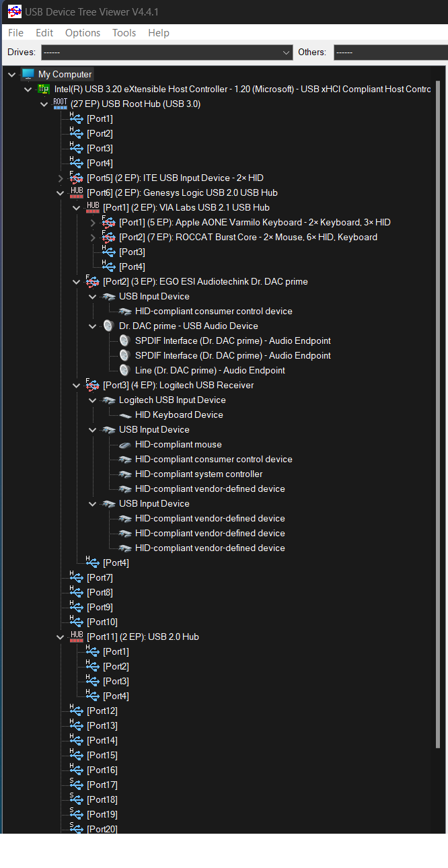The image size is (448, 868).
Task: Collapse the My Computer tree node
Action: click(x=12, y=74)
